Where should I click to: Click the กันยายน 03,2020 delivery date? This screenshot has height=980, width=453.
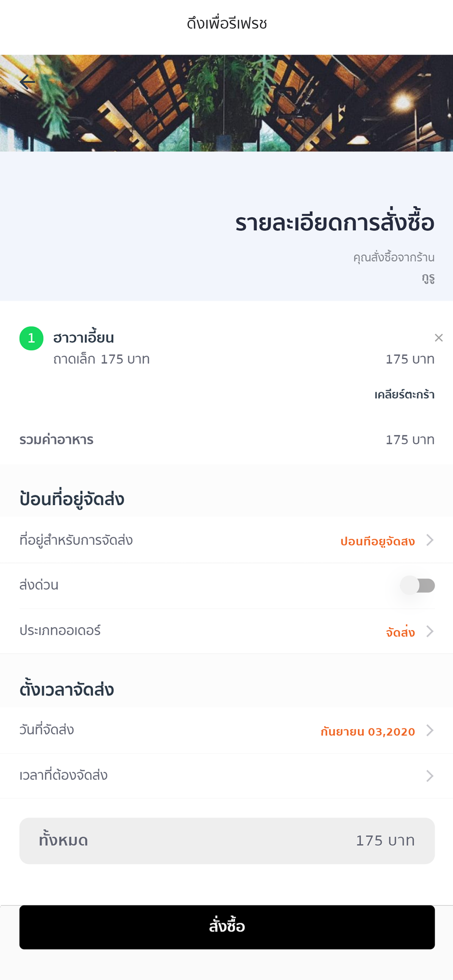[x=368, y=732]
